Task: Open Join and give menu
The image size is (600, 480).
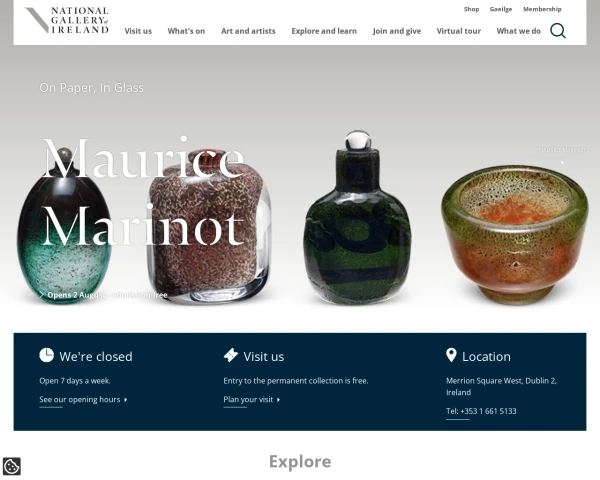Action: 397,31
